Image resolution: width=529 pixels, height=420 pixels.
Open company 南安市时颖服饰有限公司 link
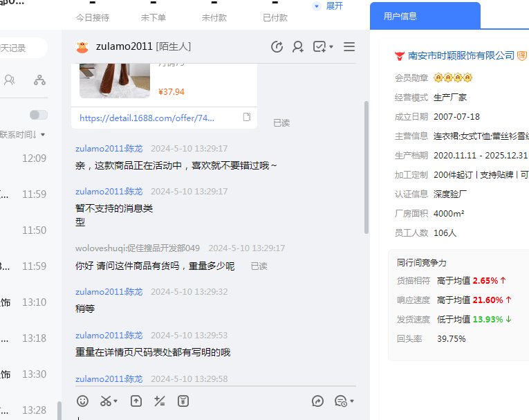click(461, 55)
